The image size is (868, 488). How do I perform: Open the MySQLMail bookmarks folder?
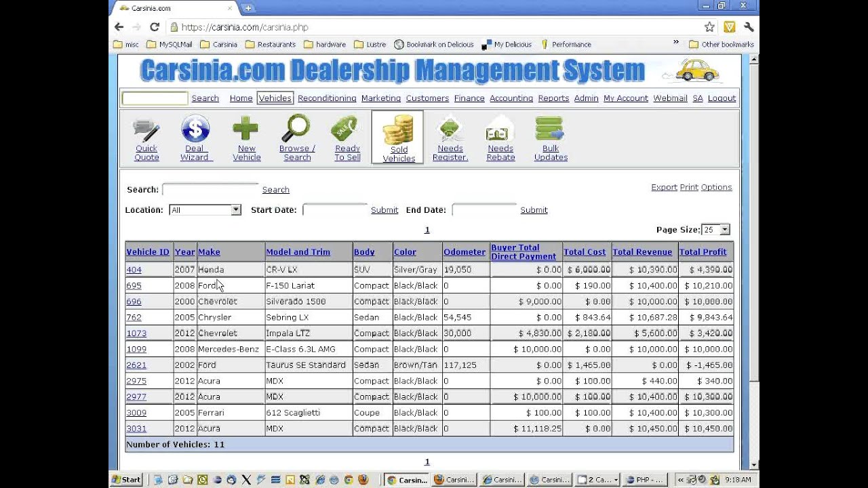pyautogui.click(x=170, y=45)
